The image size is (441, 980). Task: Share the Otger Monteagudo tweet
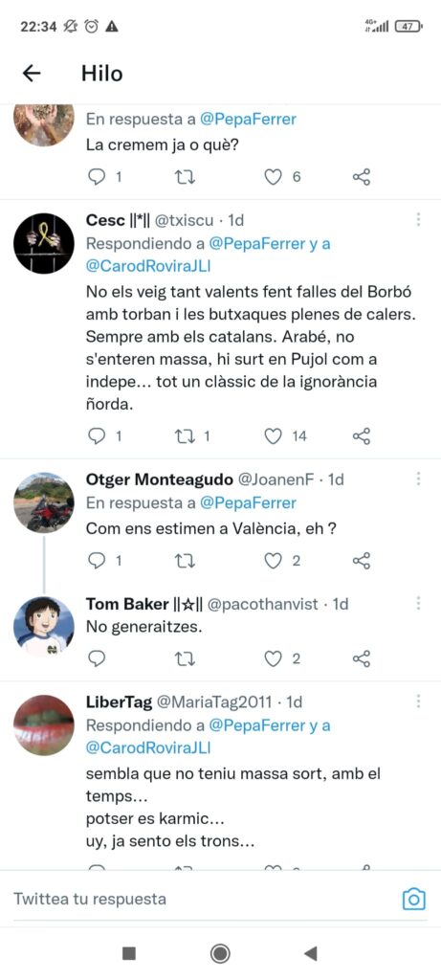(x=362, y=561)
